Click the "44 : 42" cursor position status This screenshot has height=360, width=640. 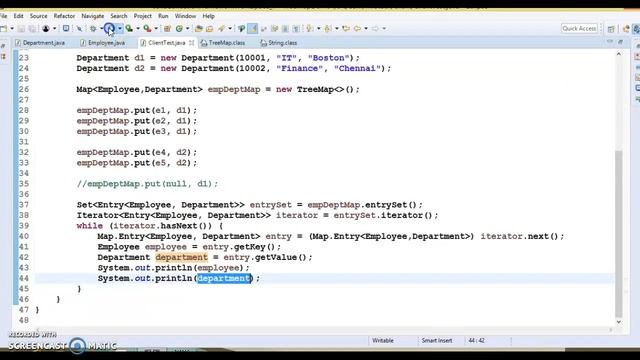pyautogui.click(x=476, y=340)
